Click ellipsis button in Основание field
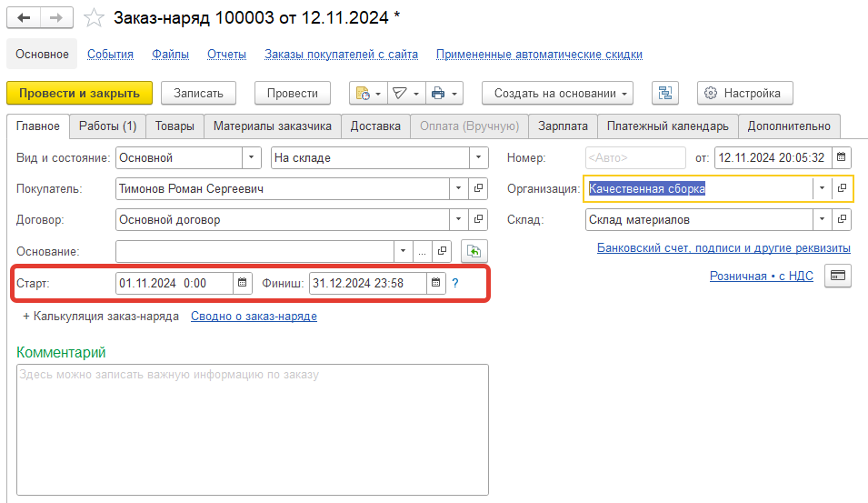The image size is (868, 503). pos(422,251)
